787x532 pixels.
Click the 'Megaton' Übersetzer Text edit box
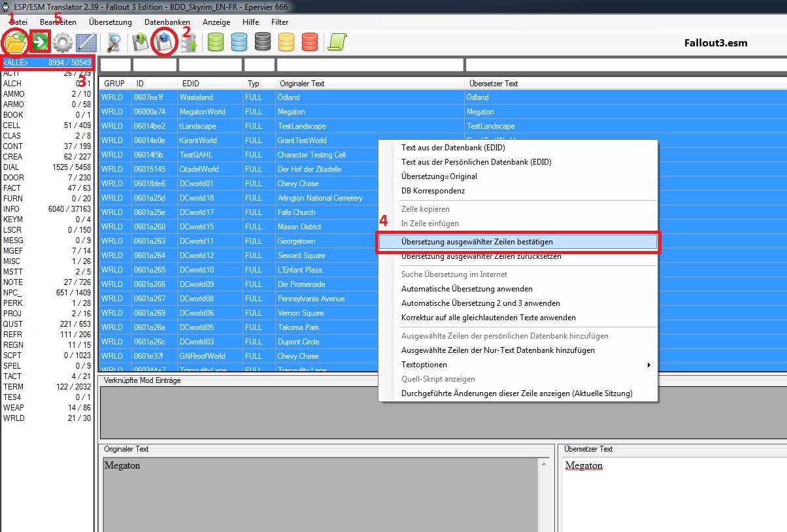coord(674,493)
